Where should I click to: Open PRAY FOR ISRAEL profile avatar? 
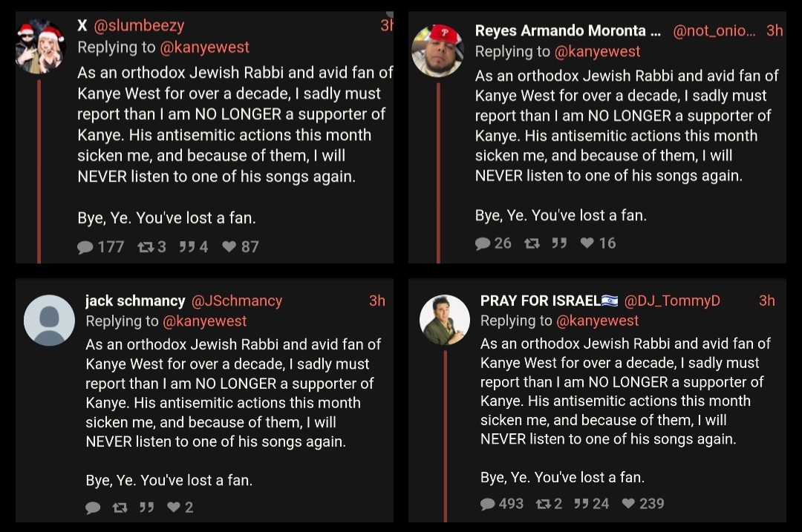[445, 320]
